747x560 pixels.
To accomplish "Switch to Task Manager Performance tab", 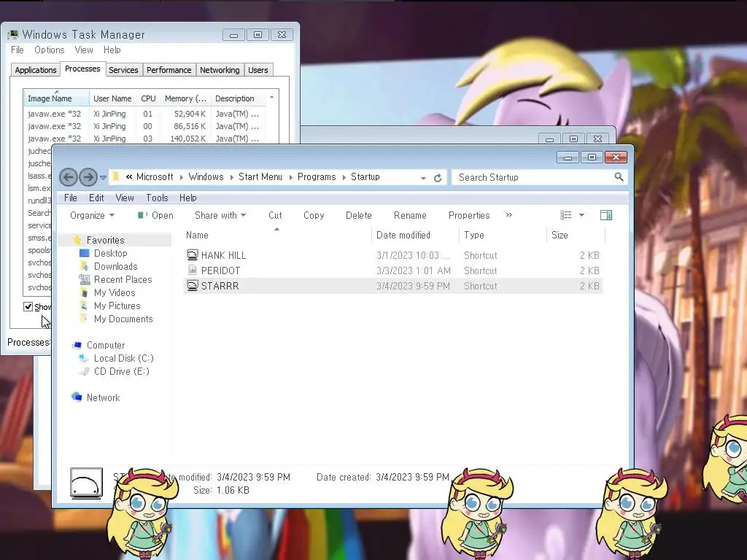I will click(x=169, y=70).
